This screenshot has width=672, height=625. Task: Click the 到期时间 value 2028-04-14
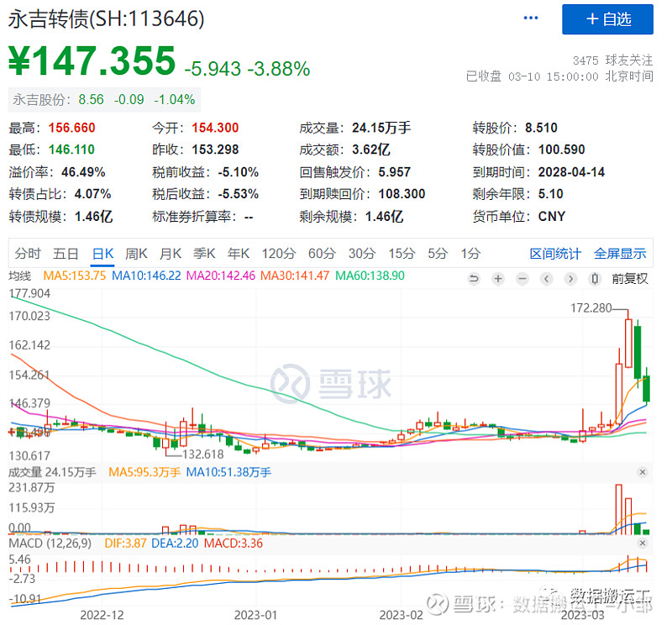pyautogui.click(x=571, y=172)
